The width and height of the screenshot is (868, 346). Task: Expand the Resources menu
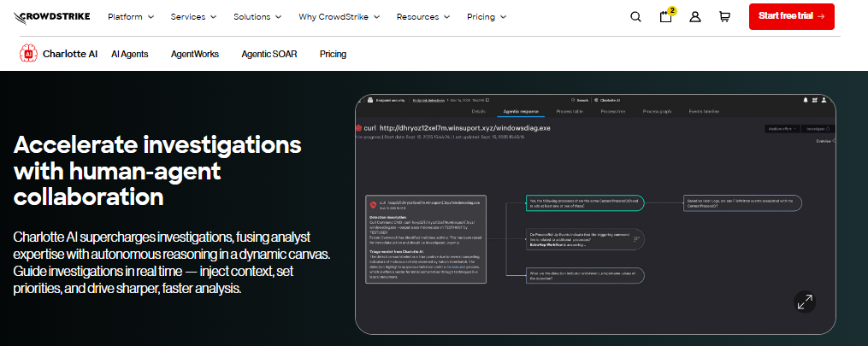pyautogui.click(x=423, y=16)
